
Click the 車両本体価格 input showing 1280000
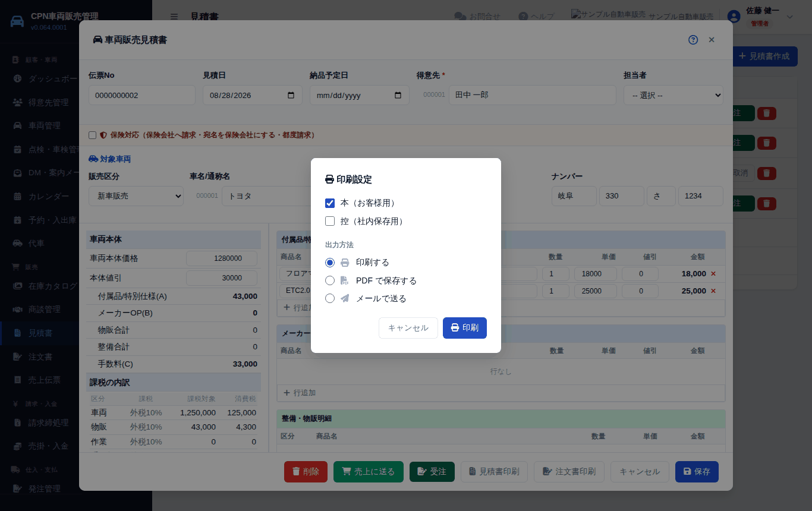(x=222, y=258)
